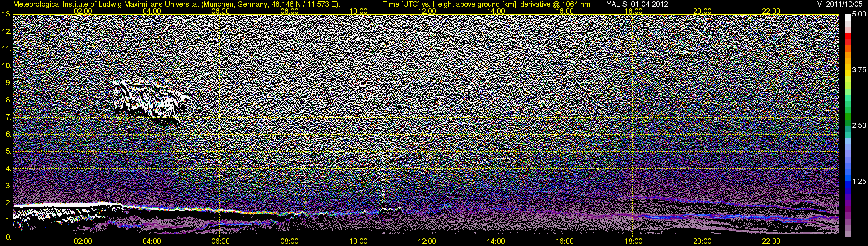Select the 3.75 value on the color scale
This screenshot has width=868, height=246.
859,70
